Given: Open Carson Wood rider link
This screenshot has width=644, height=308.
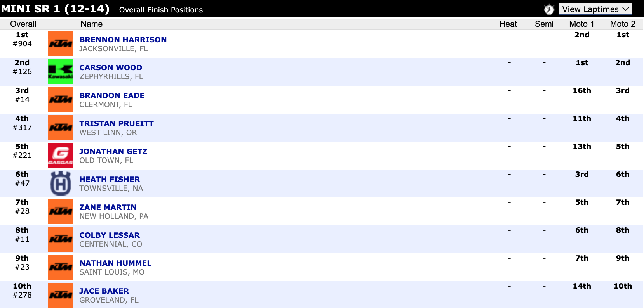Looking at the screenshot, I should click(x=111, y=67).
